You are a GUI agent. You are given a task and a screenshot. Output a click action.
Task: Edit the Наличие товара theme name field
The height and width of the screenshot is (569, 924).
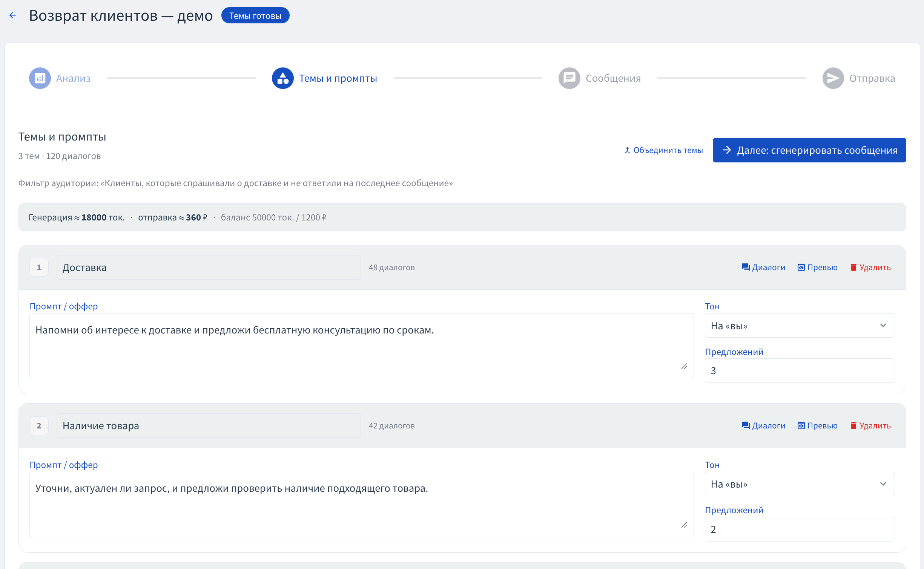pyautogui.click(x=209, y=425)
